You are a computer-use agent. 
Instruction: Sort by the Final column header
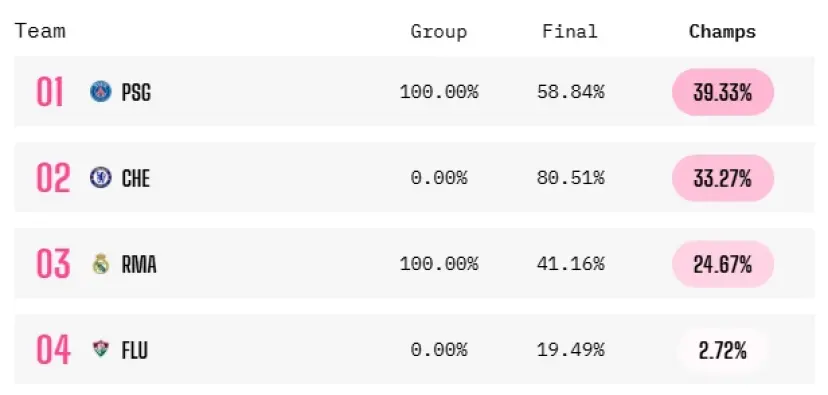point(570,31)
